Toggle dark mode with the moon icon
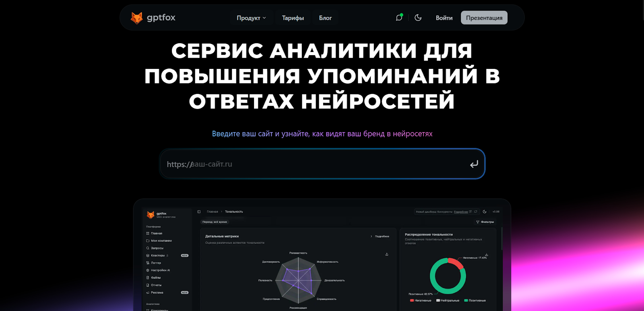The height and width of the screenshot is (311, 644). point(418,17)
